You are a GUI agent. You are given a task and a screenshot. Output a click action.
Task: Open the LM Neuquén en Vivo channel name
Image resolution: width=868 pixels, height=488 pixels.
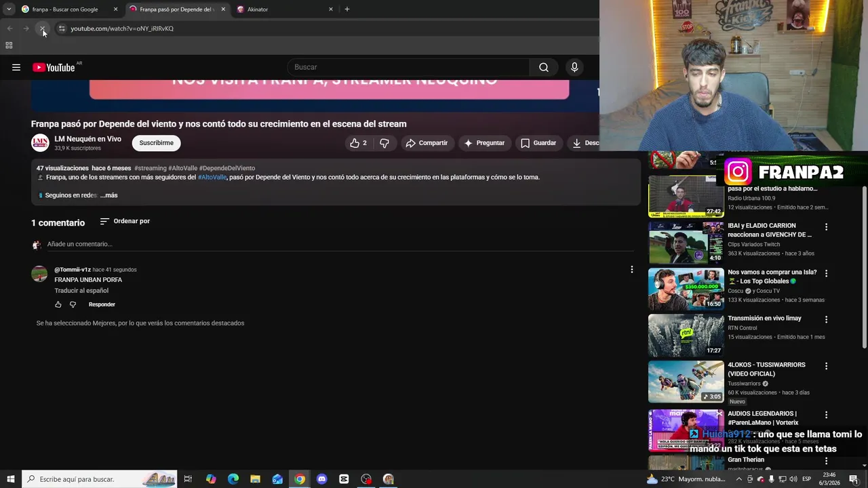click(88, 139)
